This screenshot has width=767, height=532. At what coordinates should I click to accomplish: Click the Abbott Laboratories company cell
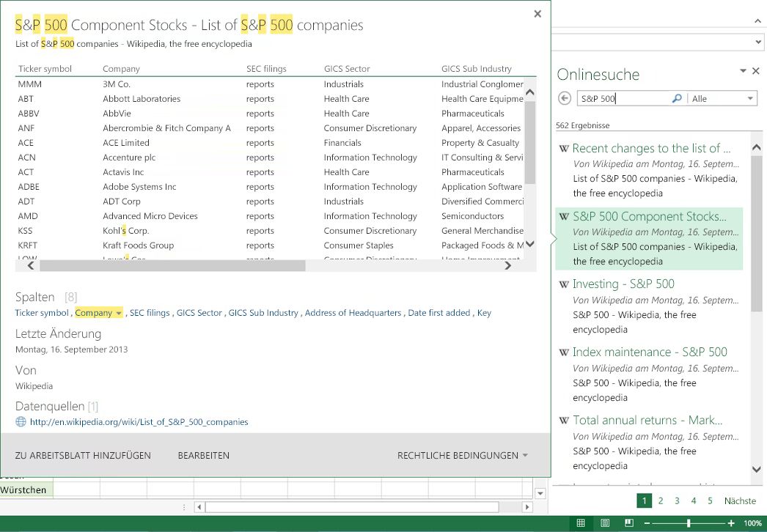pyautogui.click(x=142, y=99)
